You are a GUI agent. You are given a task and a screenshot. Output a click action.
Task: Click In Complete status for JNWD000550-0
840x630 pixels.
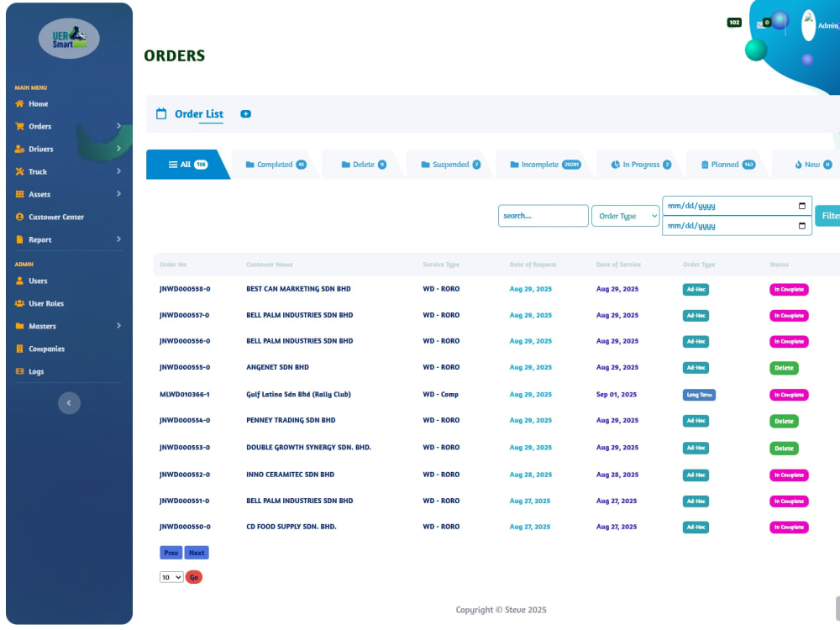[789, 528]
